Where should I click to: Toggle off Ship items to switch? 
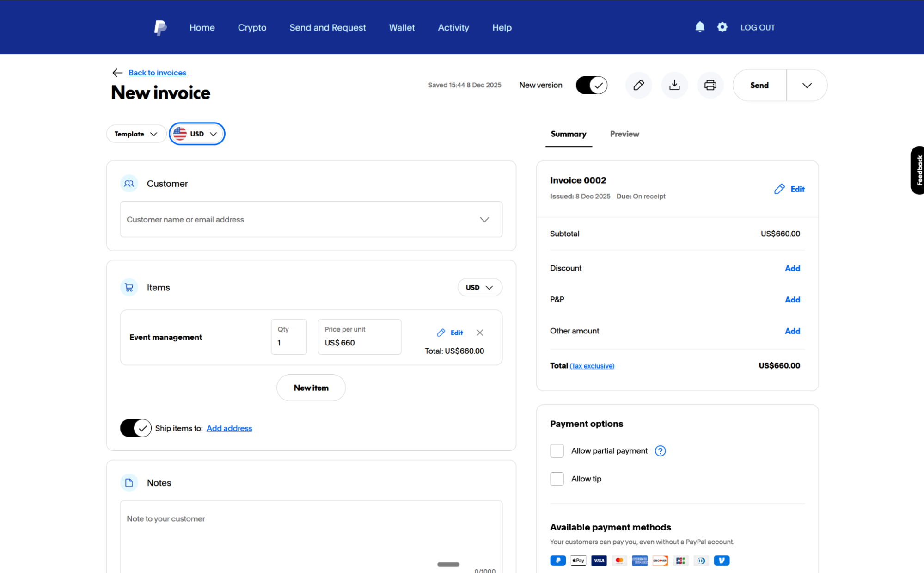pos(135,428)
